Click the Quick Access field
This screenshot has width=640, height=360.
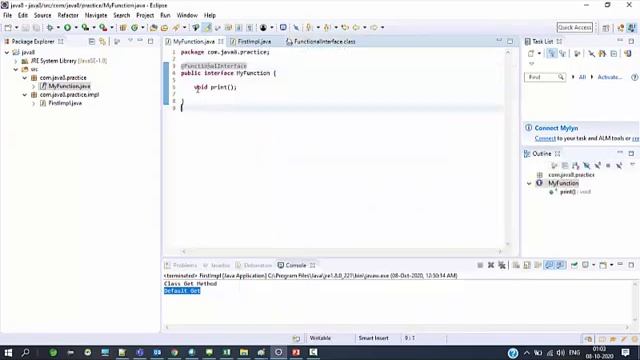coord(575,27)
